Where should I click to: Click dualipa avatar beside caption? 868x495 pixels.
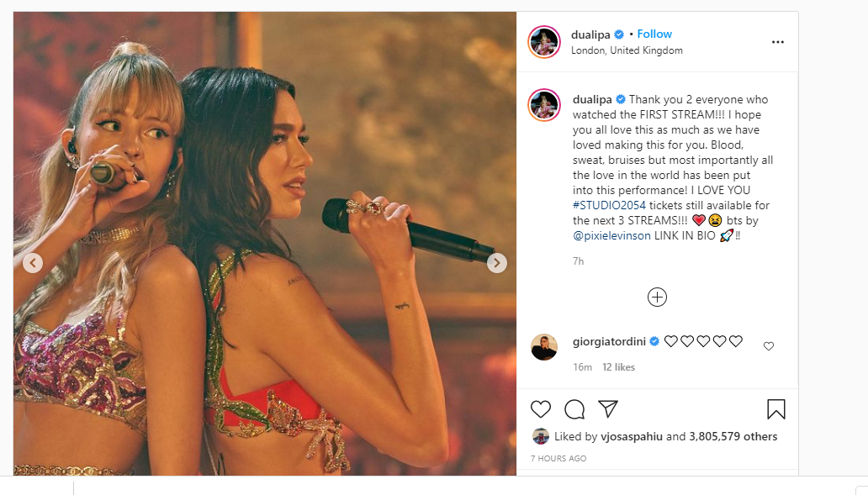click(544, 105)
